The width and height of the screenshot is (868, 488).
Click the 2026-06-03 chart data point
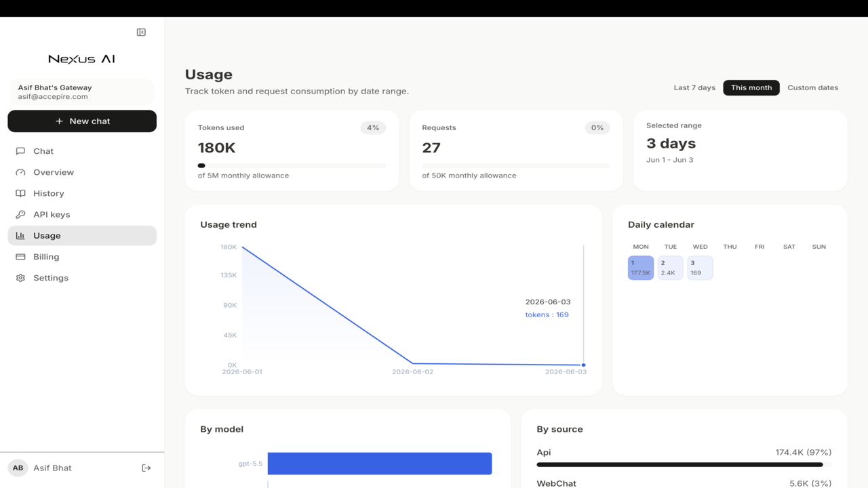coord(583,365)
